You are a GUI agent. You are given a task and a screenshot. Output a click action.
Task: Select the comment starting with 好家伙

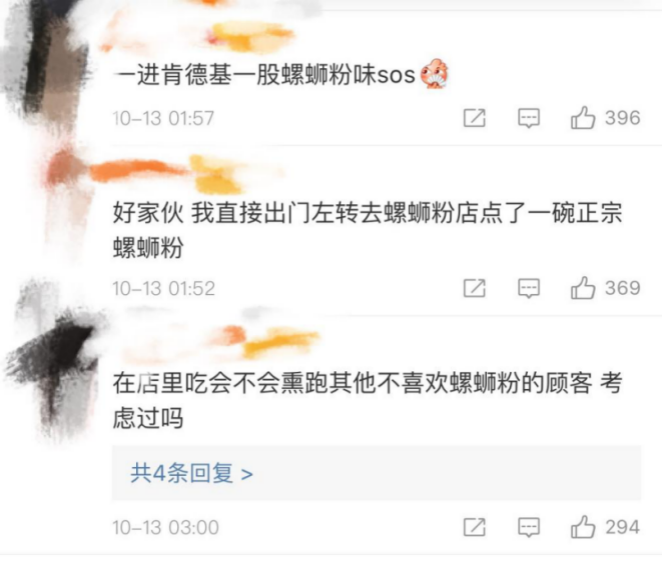[368, 230]
